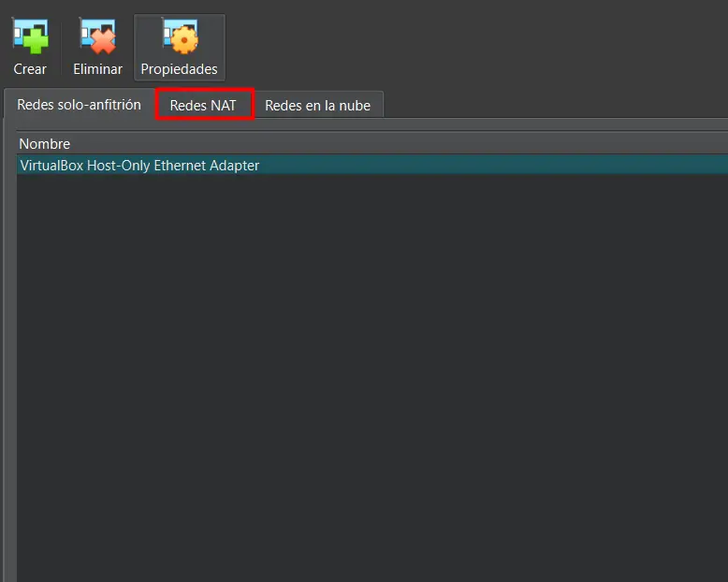The height and width of the screenshot is (582, 728).
Task: Click empty tab bar right of Redes en la nube
Action: (552, 105)
